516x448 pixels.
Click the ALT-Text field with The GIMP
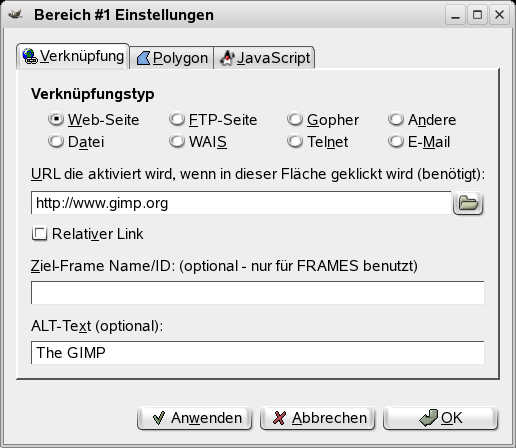(x=257, y=353)
